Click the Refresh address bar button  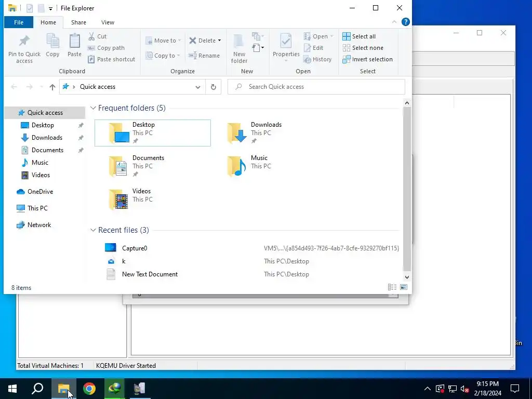214,87
